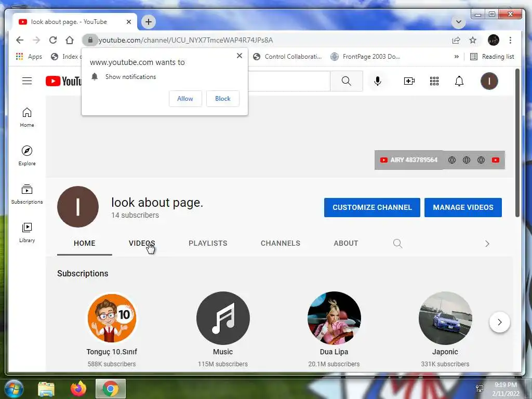Click the channel profile picture
This screenshot has height=399, width=532.
(78, 207)
